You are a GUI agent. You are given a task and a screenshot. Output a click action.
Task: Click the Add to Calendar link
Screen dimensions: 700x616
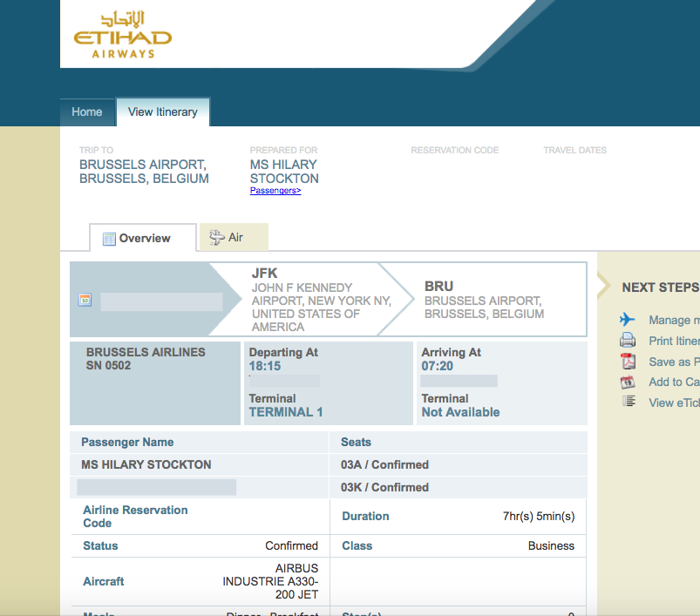tap(674, 382)
